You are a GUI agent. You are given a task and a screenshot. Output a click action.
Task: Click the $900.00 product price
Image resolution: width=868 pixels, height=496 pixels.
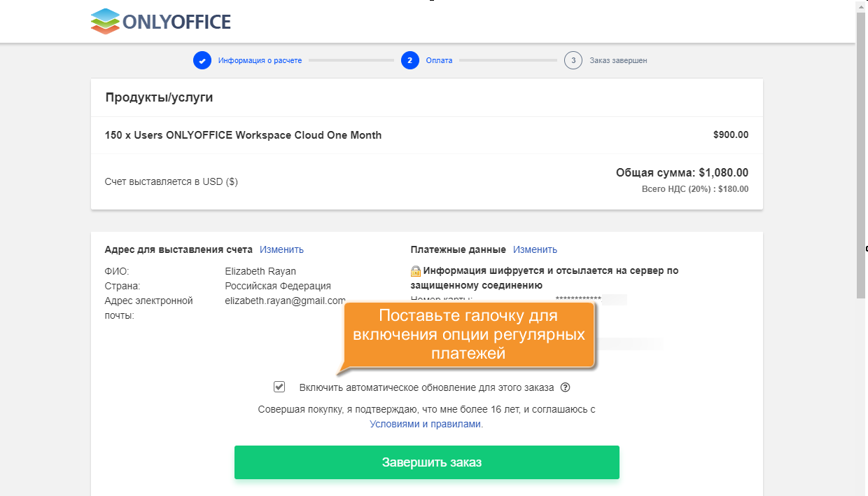point(731,135)
